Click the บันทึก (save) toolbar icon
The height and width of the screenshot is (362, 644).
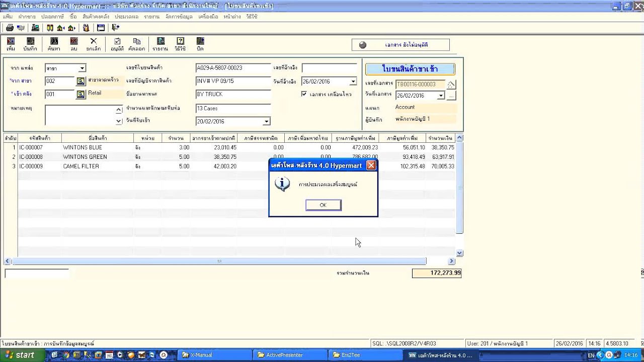tap(30, 44)
